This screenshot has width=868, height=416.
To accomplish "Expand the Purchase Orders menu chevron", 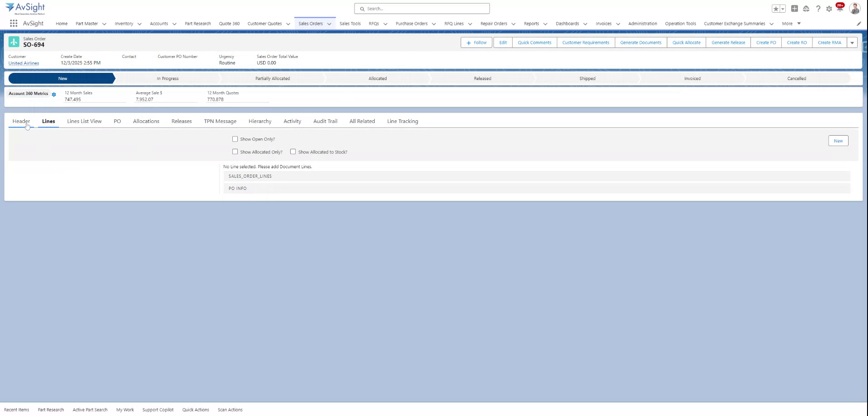I will (434, 24).
